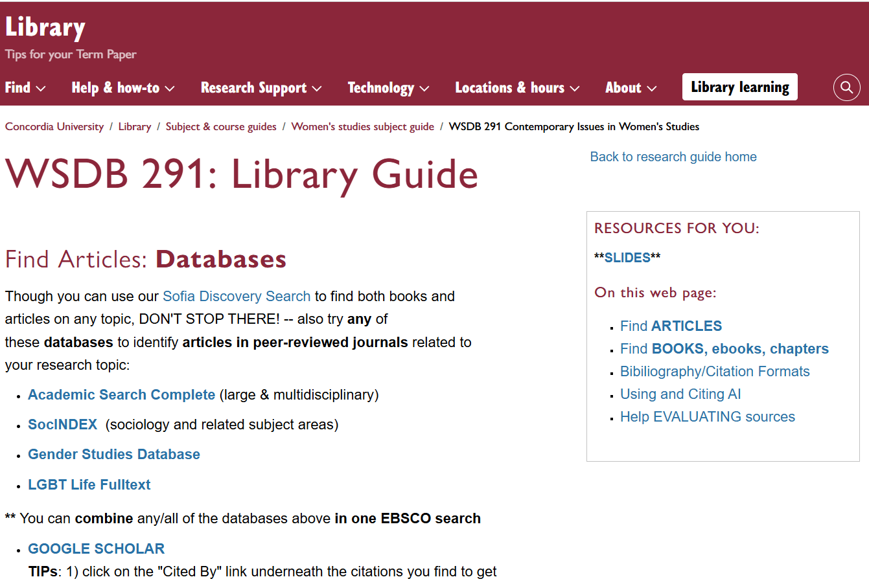Click the SLIDES link in sidebar
The image size is (869, 588).
click(627, 257)
